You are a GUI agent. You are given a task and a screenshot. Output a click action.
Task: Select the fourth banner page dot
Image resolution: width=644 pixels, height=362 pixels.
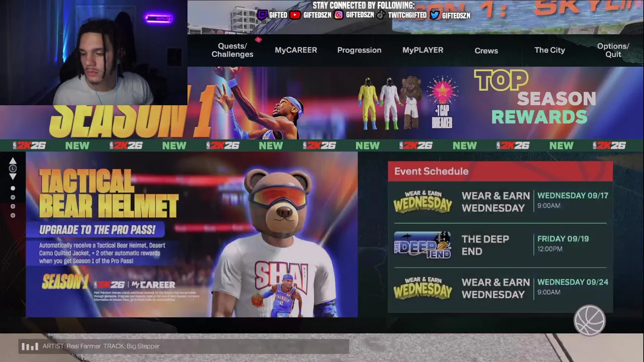(13, 216)
